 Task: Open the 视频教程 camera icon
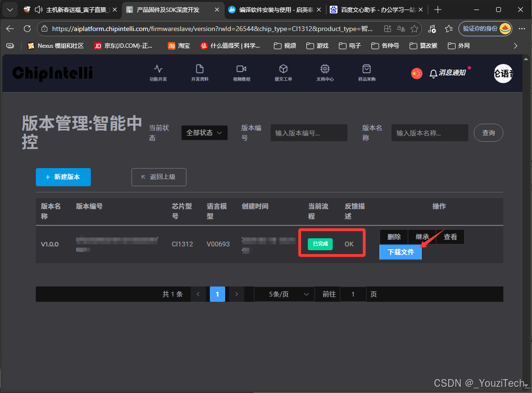(241, 73)
